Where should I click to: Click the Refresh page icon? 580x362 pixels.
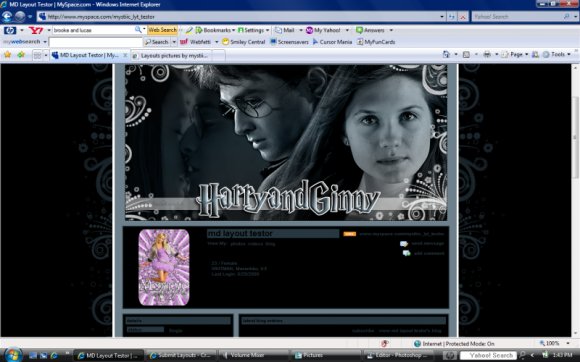coord(452,17)
